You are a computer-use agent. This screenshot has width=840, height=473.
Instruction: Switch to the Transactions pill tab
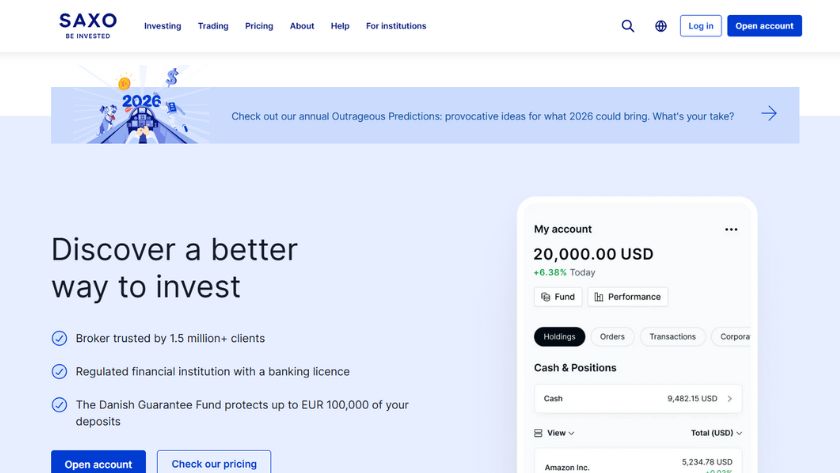[672, 337]
